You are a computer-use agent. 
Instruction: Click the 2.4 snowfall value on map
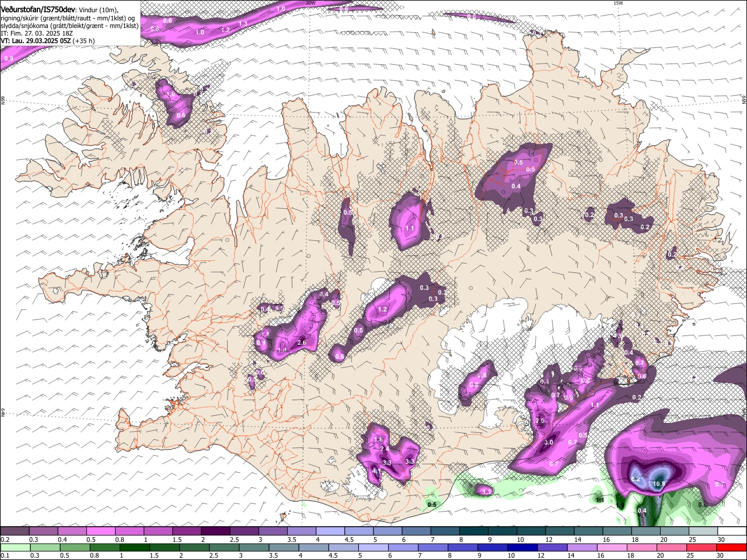tap(384, 449)
